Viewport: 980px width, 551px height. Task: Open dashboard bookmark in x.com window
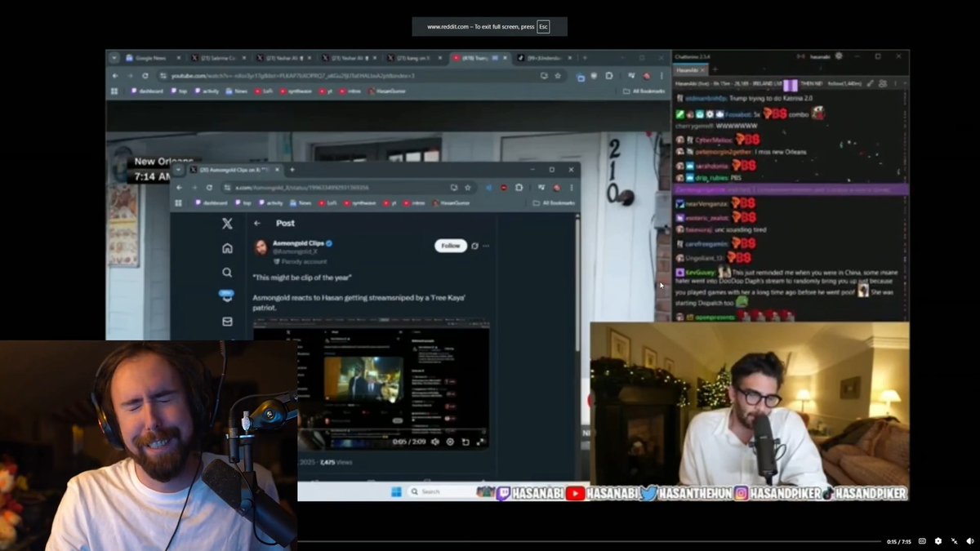(211, 202)
